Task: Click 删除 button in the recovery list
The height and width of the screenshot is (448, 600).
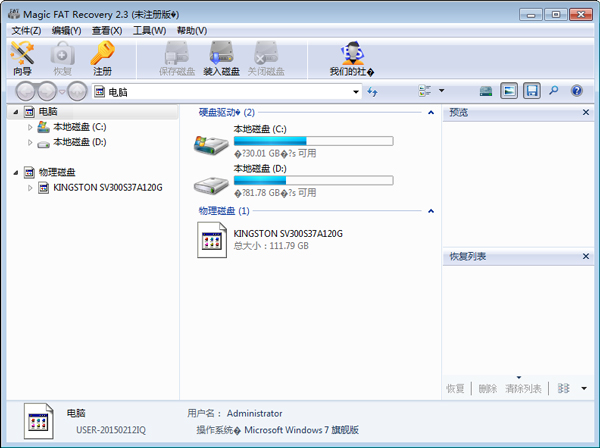Action: coord(488,389)
